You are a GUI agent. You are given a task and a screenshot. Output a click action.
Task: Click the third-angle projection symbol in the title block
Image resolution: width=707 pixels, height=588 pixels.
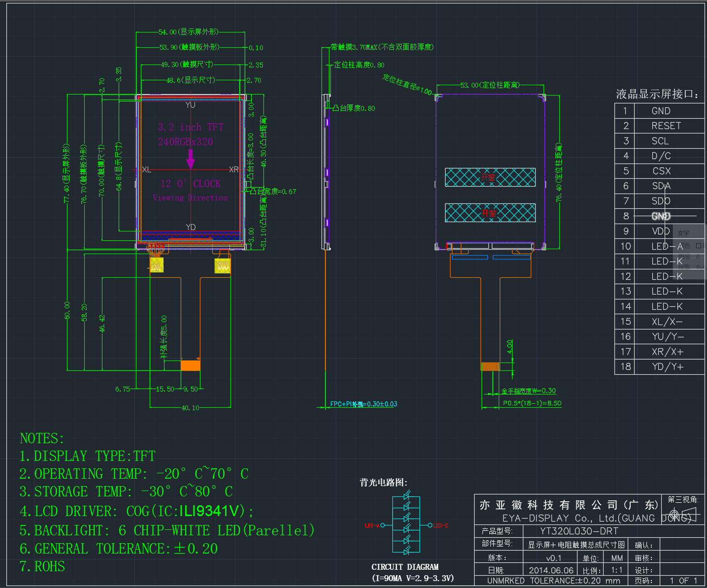pyautogui.click(x=682, y=514)
